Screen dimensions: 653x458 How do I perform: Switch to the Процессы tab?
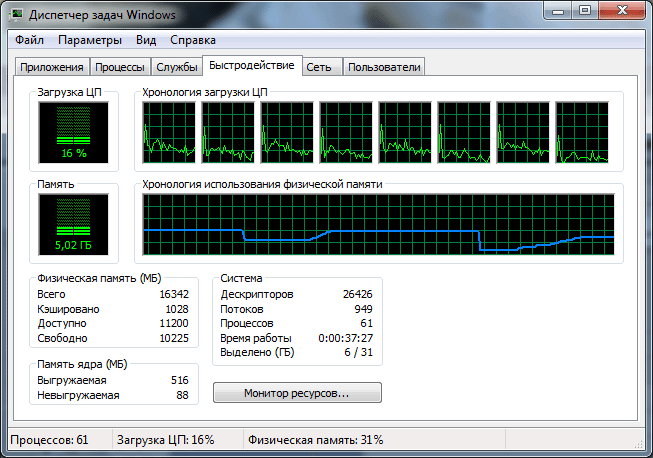click(x=120, y=67)
